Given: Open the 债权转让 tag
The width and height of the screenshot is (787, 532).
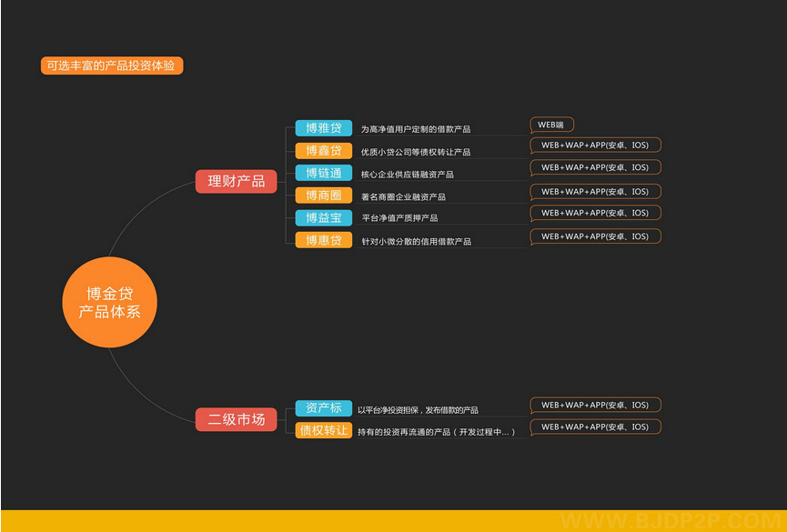Looking at the screenshot, I should (x=323, y=430).
